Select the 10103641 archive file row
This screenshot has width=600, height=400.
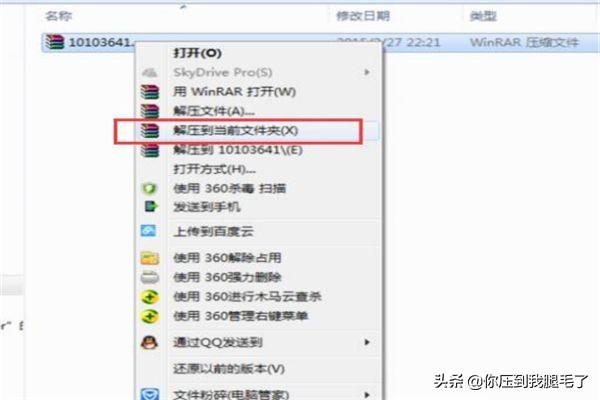point(321,42)
